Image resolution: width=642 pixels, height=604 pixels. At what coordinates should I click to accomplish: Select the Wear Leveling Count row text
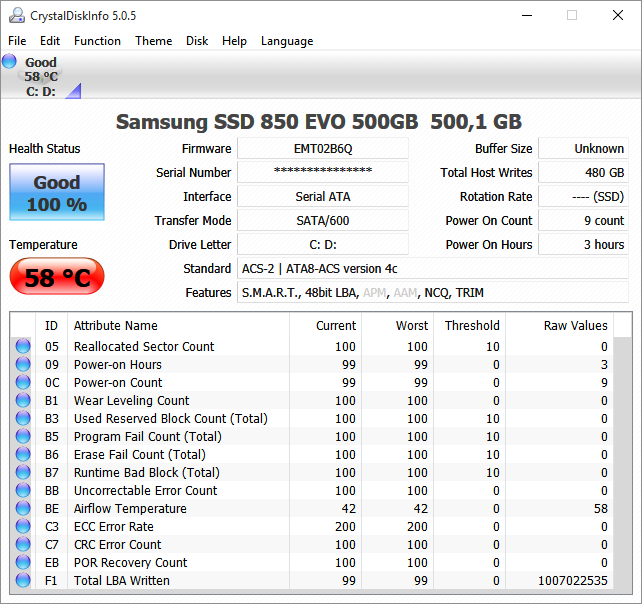[x=131, y=400]
